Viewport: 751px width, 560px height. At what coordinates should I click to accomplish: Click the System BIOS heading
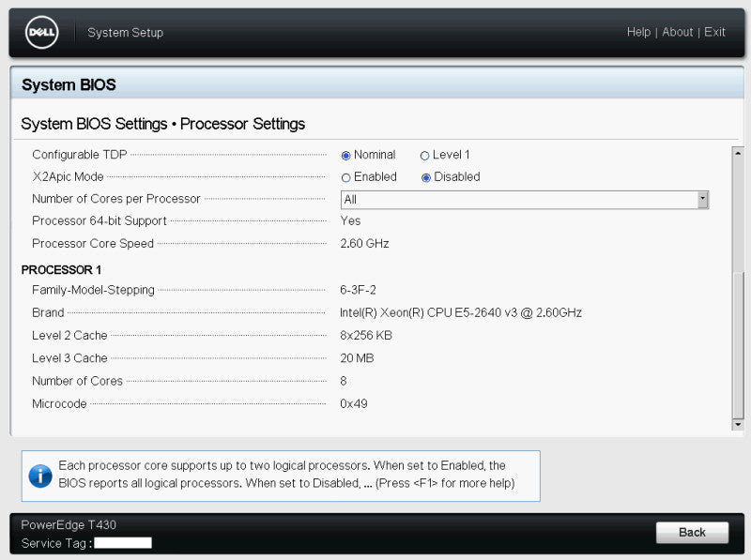tap(69, 84)
